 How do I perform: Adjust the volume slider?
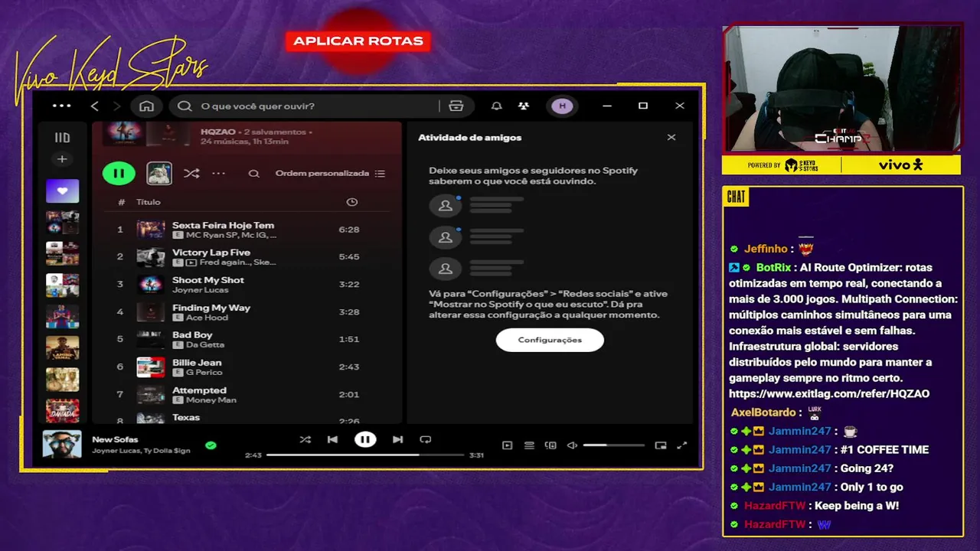(x=614, y=445)
